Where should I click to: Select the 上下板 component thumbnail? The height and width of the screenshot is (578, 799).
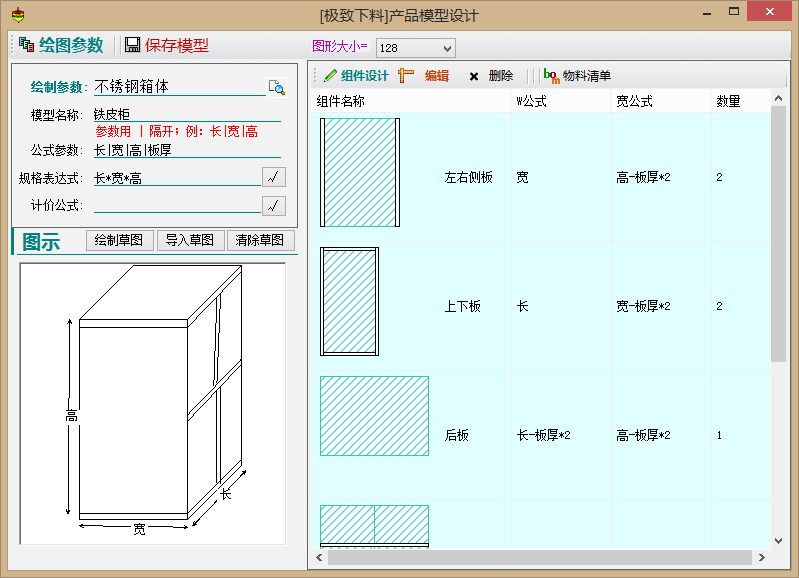click(x=349, y=301)
